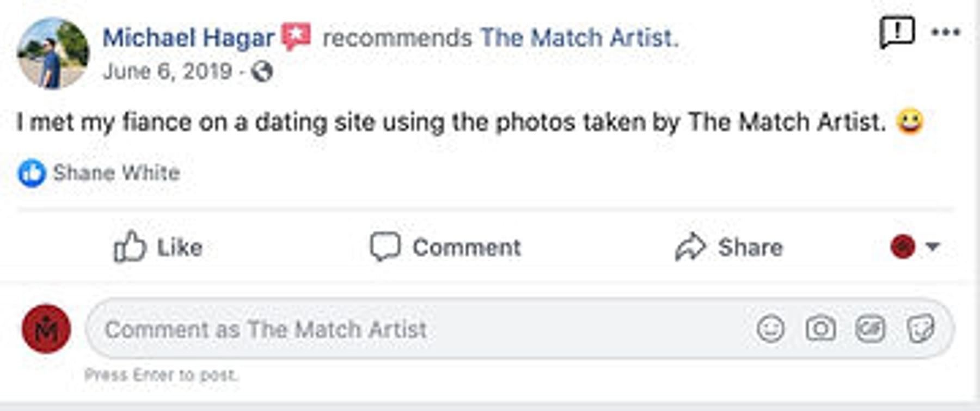Follow The Match Artist link in header
Viewport: 980px width, 411px height.
click(579, 38)
